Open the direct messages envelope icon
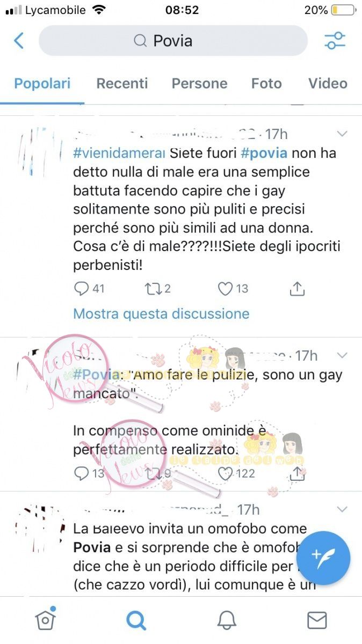This screenshot has height=644, width=362. point(317,620)
